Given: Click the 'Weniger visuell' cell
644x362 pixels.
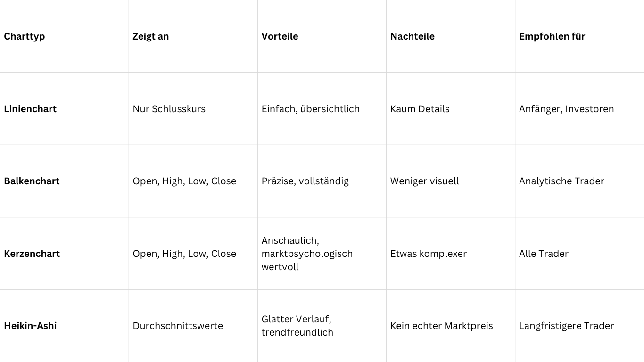Looking at the screenshot, I should [424, 181].
